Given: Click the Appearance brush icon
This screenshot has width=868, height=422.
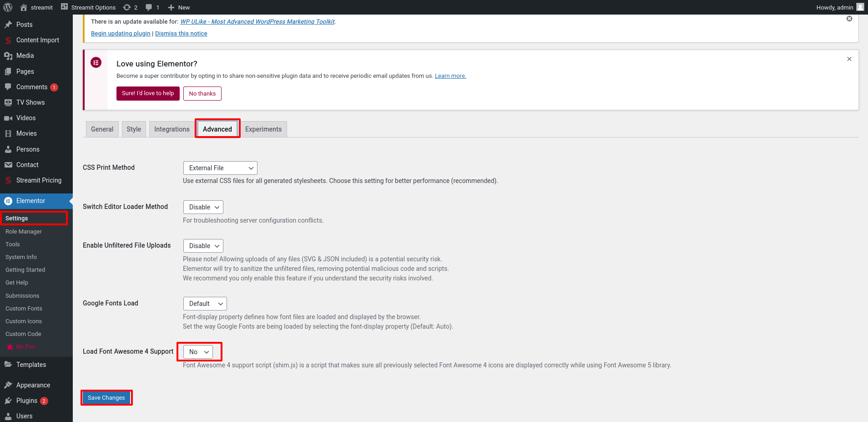Looking at the screenshot, I should click(8, 385).
